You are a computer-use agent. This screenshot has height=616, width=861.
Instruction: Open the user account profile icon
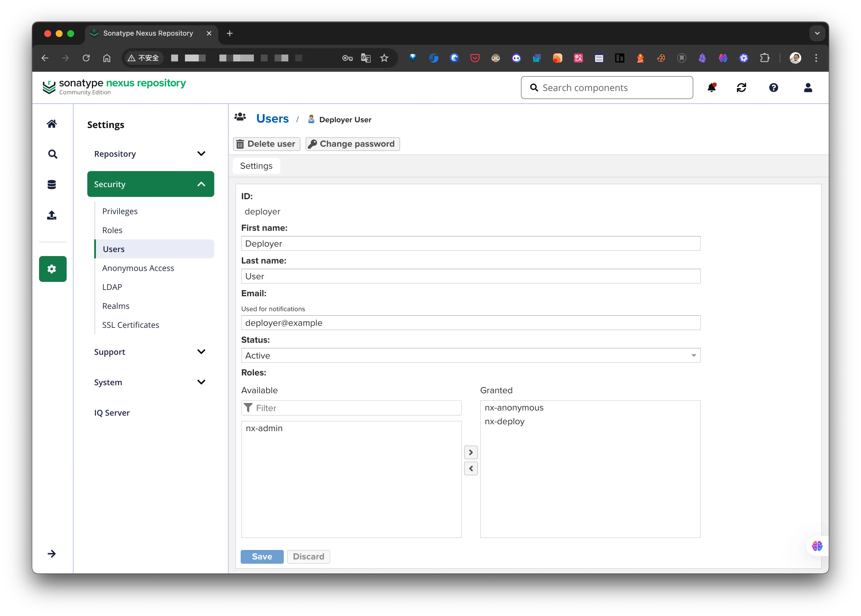tap(808, 88)
